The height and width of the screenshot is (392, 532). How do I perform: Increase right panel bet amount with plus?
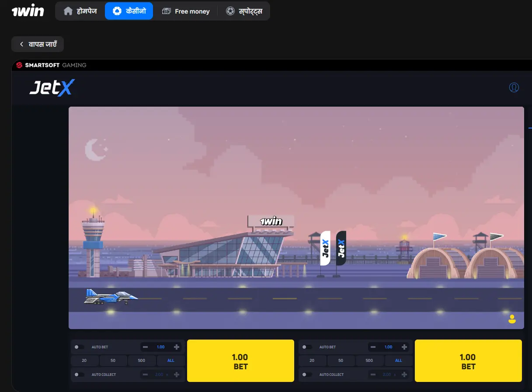click(x=404, y=347)
